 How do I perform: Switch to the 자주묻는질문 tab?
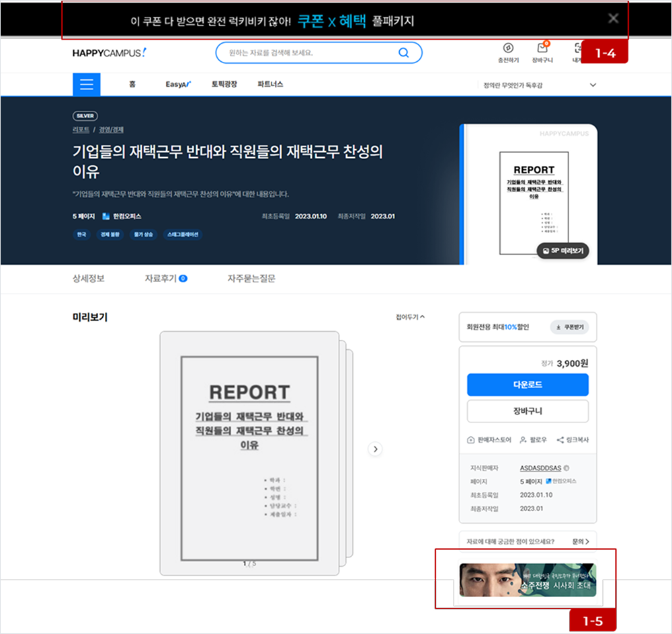click(251, 279)
